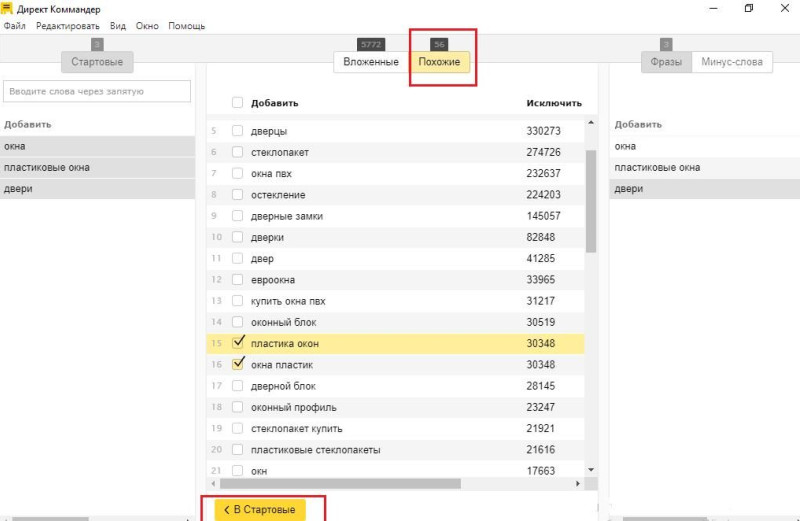
Task: Check the box for стеклопакет
Action: 237,152
